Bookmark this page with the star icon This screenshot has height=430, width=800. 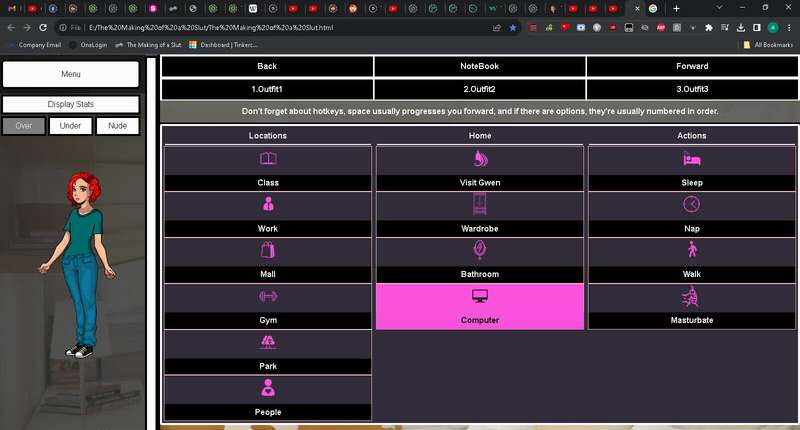(513, 28)
